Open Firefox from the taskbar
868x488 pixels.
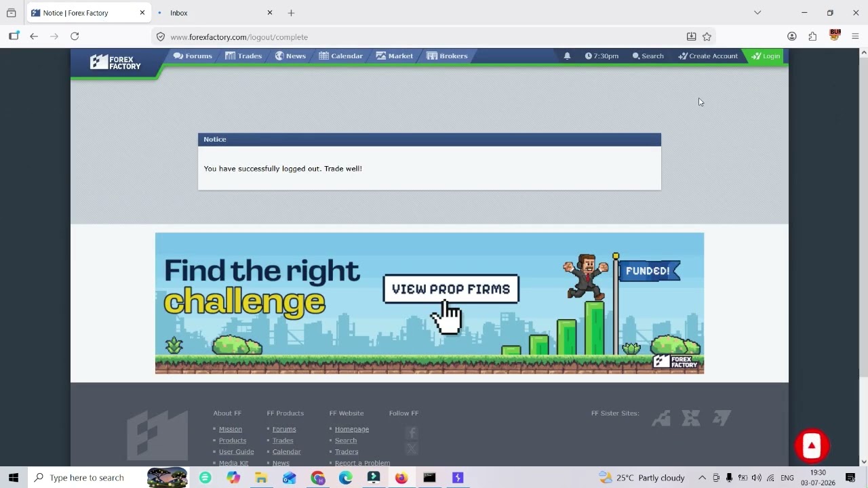(401, 478)
